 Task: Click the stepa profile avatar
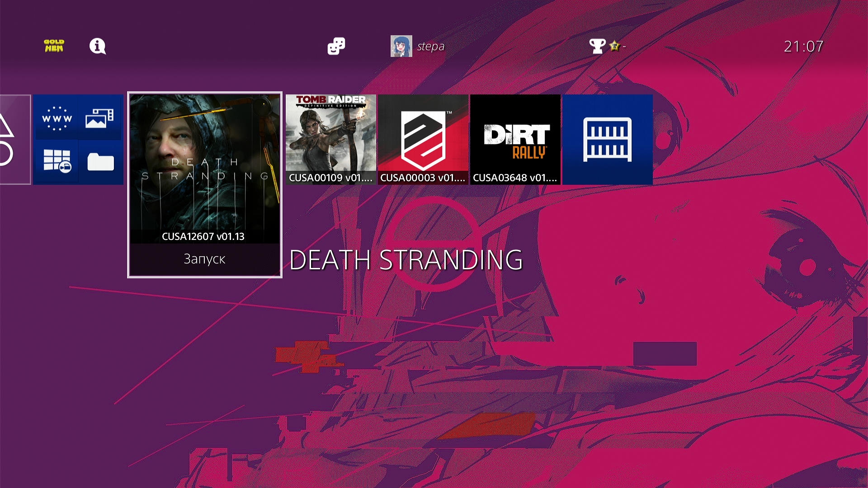tap(401, 46)
